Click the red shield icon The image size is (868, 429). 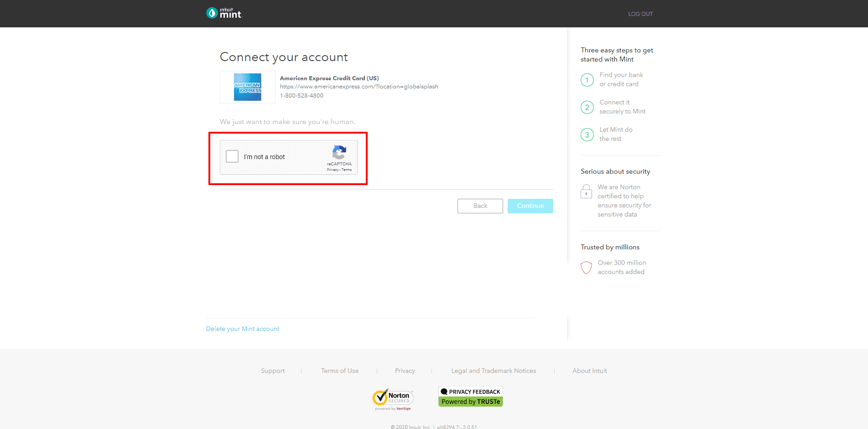click(586, 268)
